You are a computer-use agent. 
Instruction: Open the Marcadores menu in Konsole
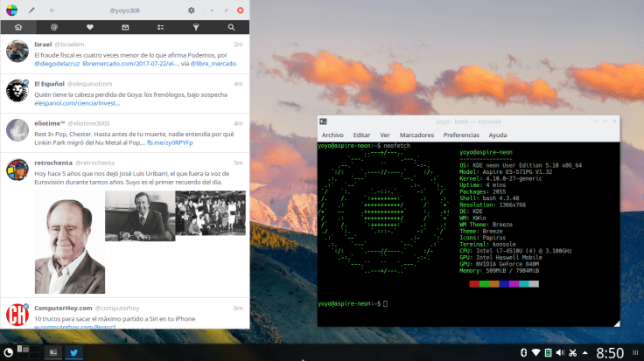tap(416, 135)
